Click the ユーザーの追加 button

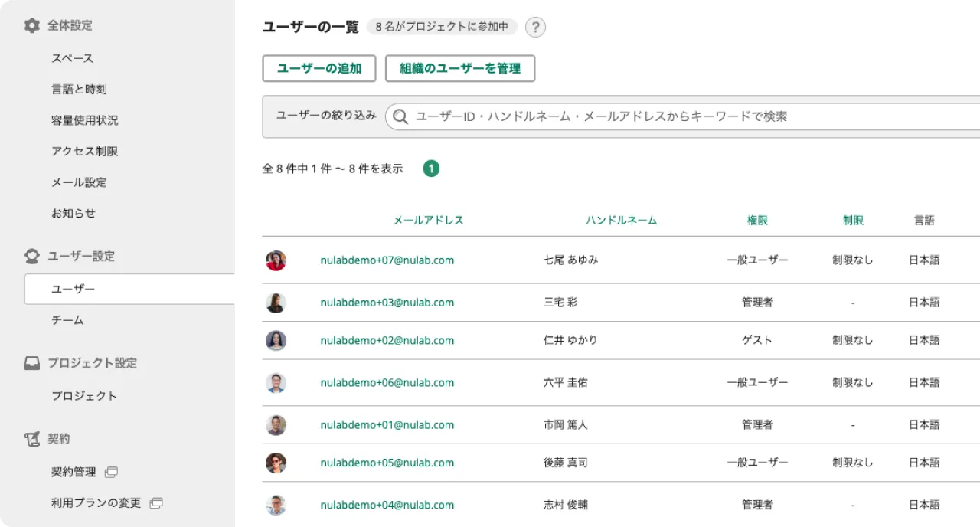[x=319, y=68]
